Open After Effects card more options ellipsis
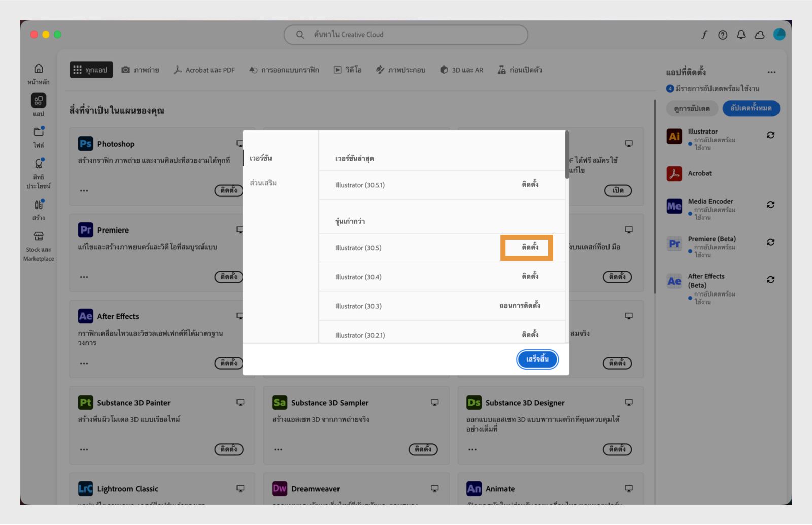The height and width of the screenshot is (525, 812). click(x=84, y=364)
